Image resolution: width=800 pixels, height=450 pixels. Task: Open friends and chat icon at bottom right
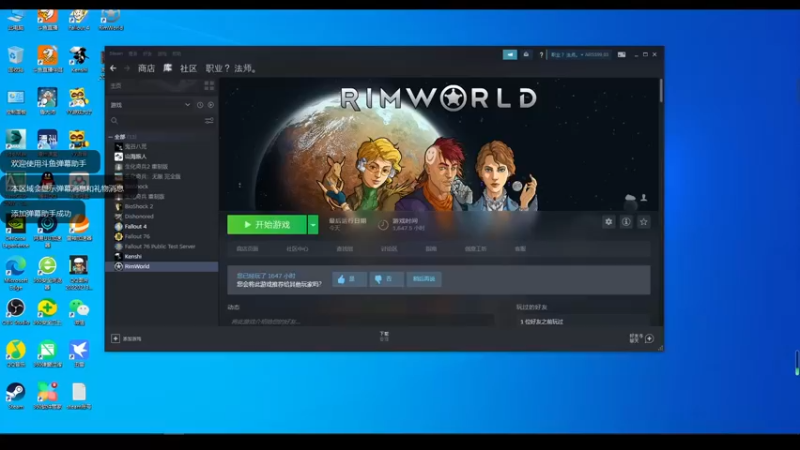(649, 338)
